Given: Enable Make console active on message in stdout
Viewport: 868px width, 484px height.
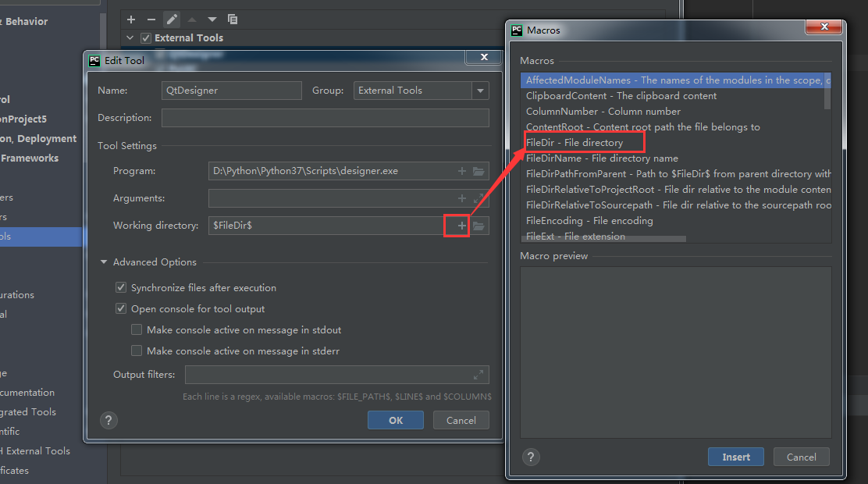Looking at the screenshot, I should coord(137,329).
